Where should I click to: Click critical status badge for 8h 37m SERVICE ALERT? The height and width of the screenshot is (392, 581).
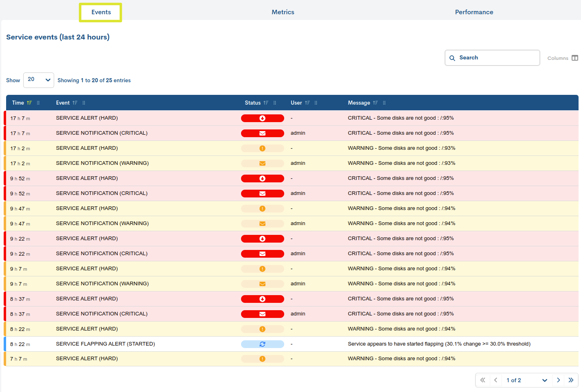pyautogui.click(x=263, y=299)
